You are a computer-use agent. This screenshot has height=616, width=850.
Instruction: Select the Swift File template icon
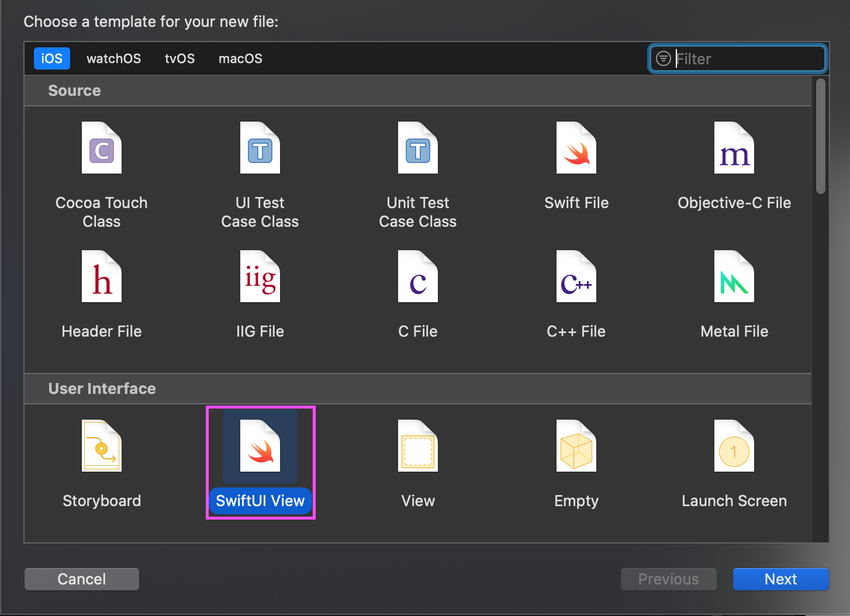click(576, 148)
